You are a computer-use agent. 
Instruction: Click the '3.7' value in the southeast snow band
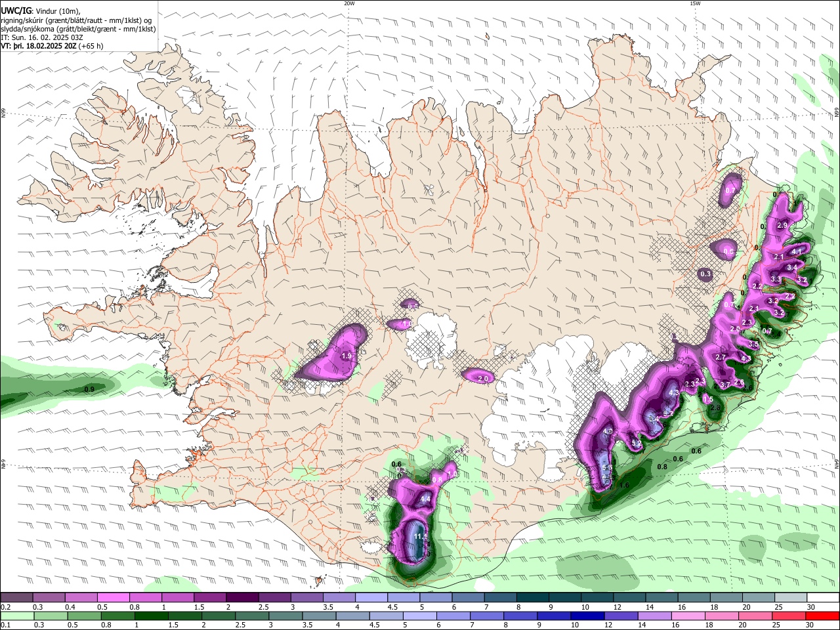pos(725,385)
